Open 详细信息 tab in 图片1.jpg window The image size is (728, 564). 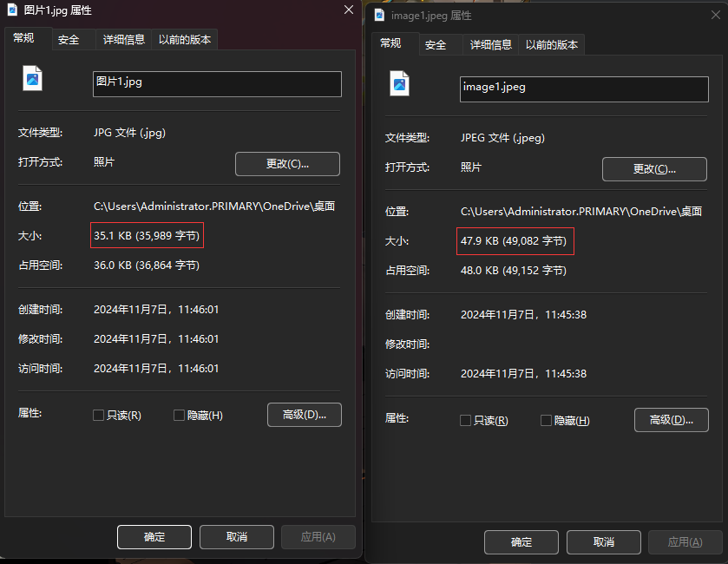click(124, 40)
